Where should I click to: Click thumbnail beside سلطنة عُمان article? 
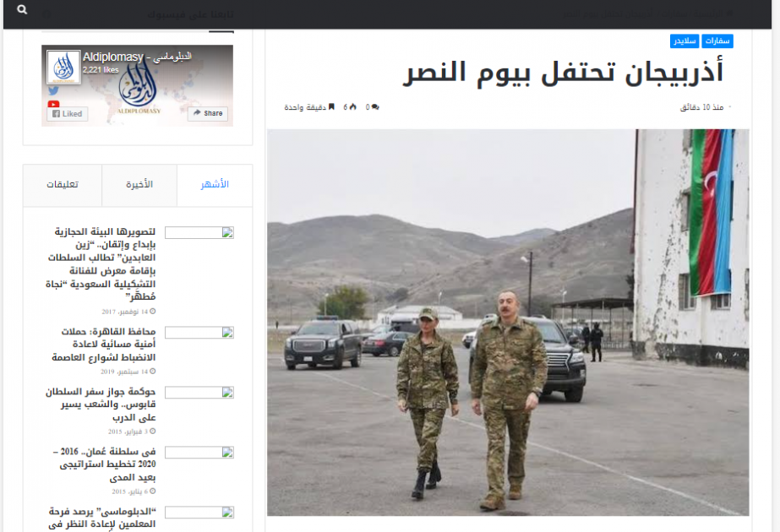point(199,453)
